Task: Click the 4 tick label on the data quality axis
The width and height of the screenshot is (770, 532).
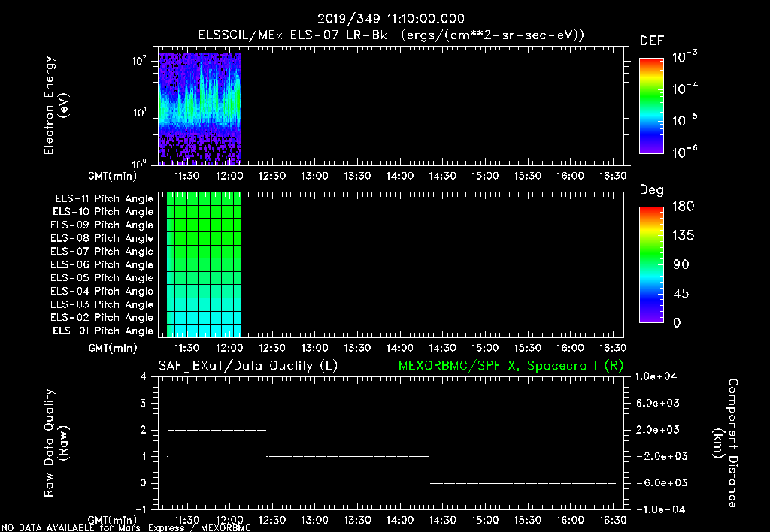Action: 144,376
